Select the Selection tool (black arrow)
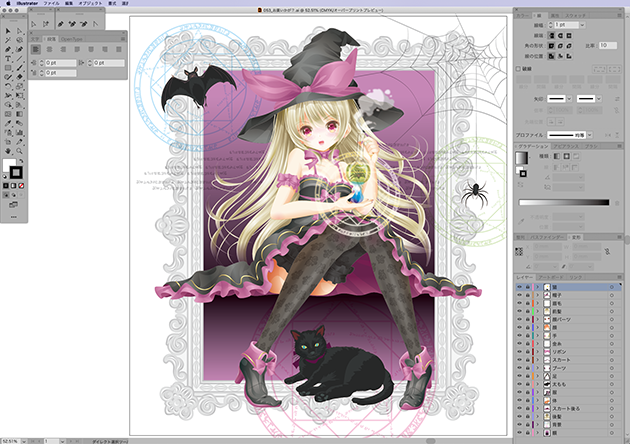The width and height of the screenshot is (630, 444). point(8,31)
